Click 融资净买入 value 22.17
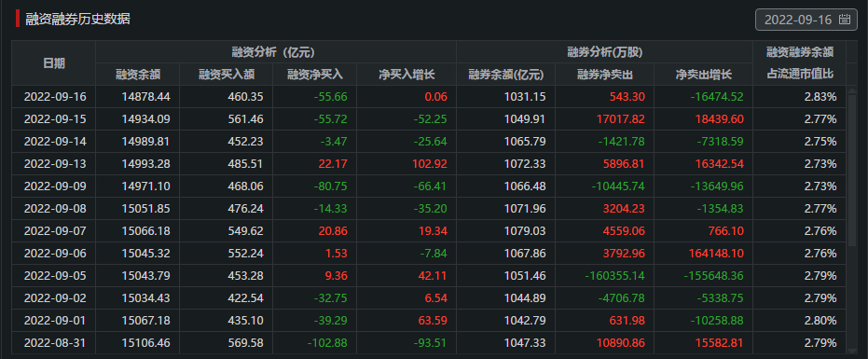The height and width of the screenshot is (359, 868). click(333, 164)
